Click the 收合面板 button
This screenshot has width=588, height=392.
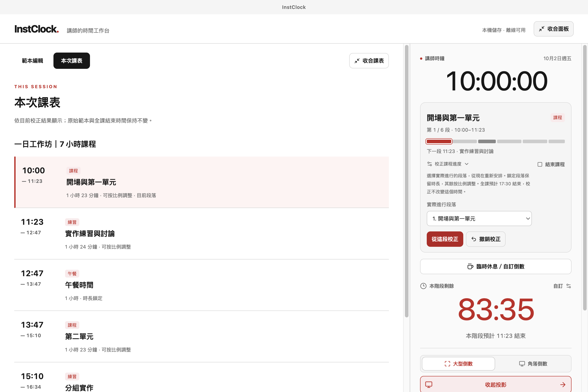(553, 29)
